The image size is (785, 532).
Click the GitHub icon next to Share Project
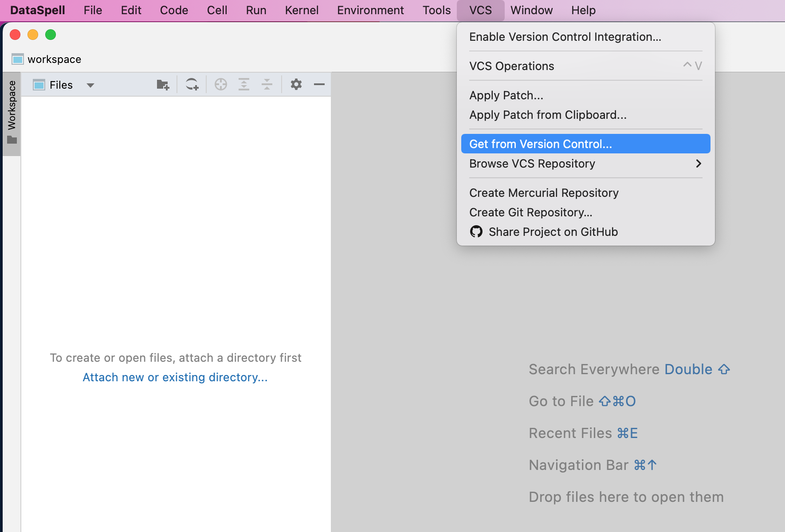pyautogui.click(x=476, y=231)
